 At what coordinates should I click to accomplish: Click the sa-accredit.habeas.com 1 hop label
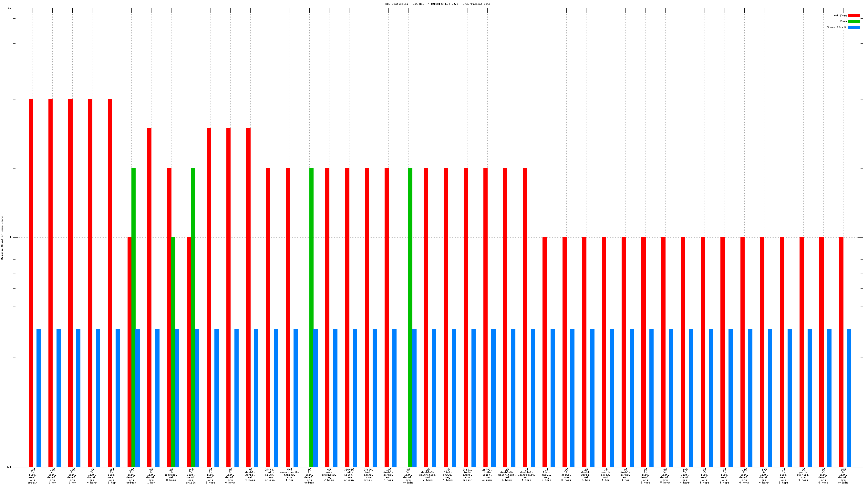point(289,475)
